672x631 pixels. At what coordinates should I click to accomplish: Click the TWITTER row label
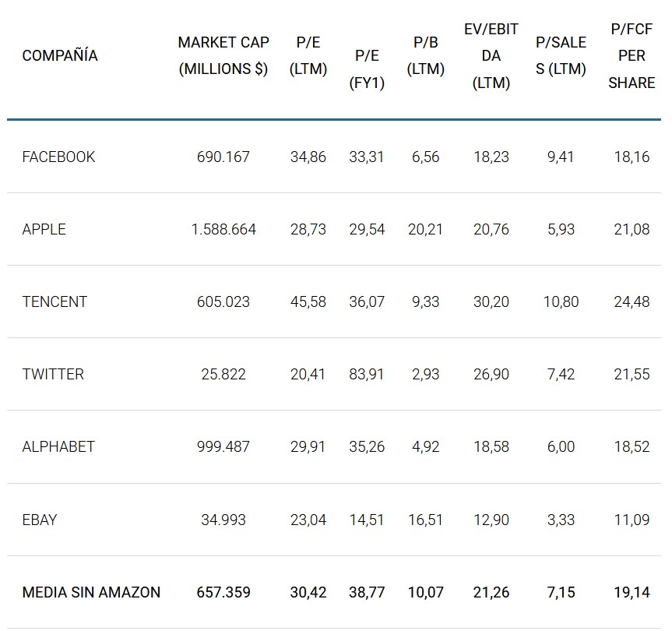[x=53, y=374]
